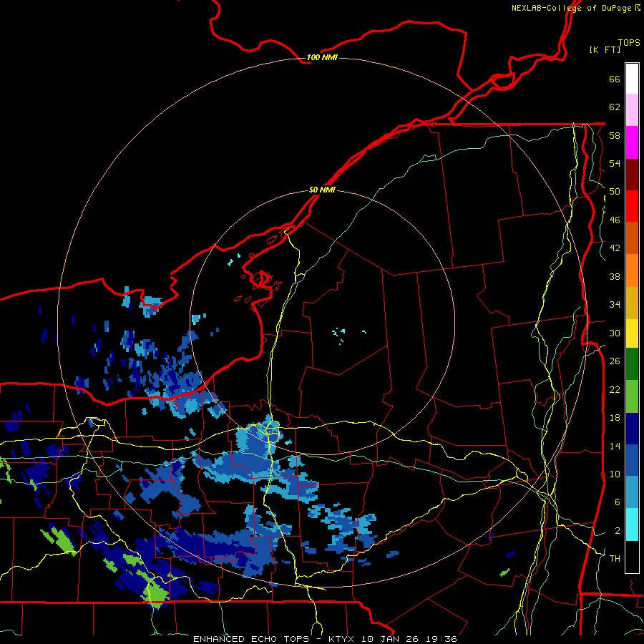The width and height of the screenshot is (644, 644).
Task: Click the legend value 54
Action: click(615, 163)
